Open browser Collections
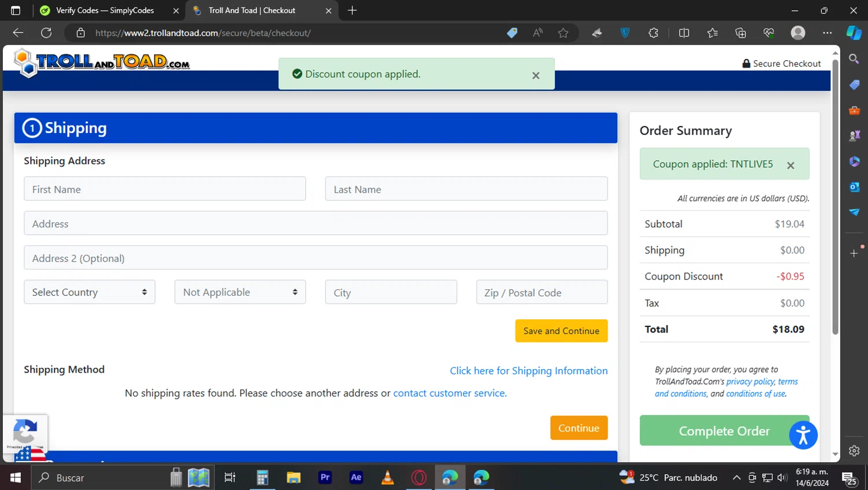Screen dimensions: 868x490 pyautogui.click(x=741, y=33)
